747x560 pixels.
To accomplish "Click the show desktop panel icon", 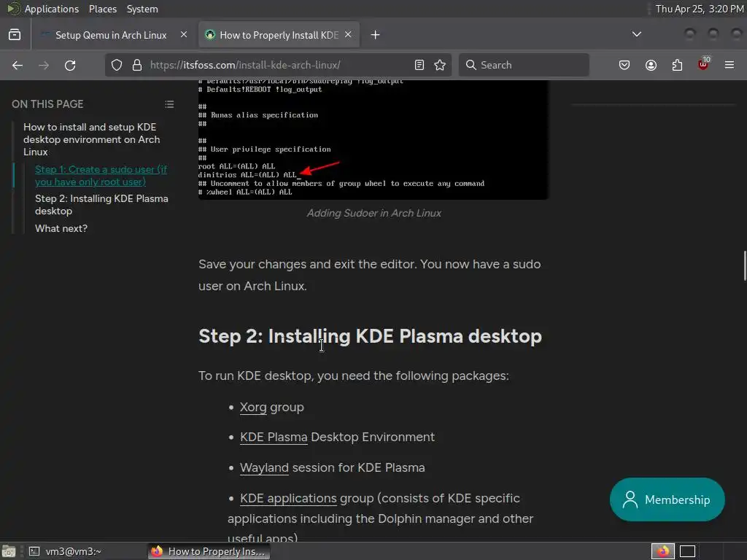I will click(x=9, y=551).
